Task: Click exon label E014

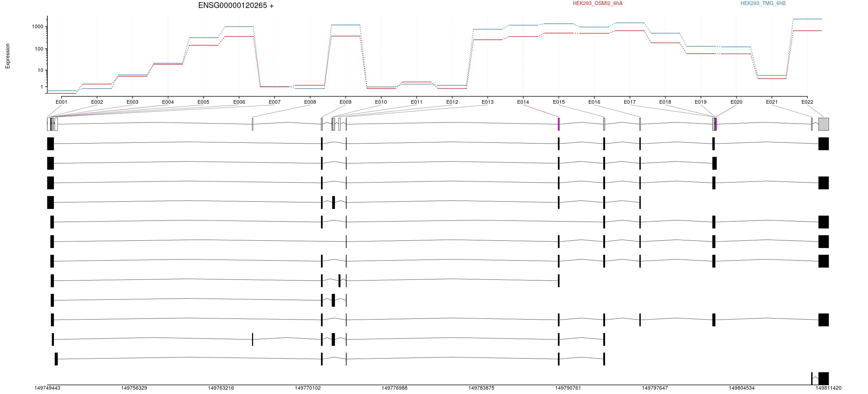Action: coord(523,102)
